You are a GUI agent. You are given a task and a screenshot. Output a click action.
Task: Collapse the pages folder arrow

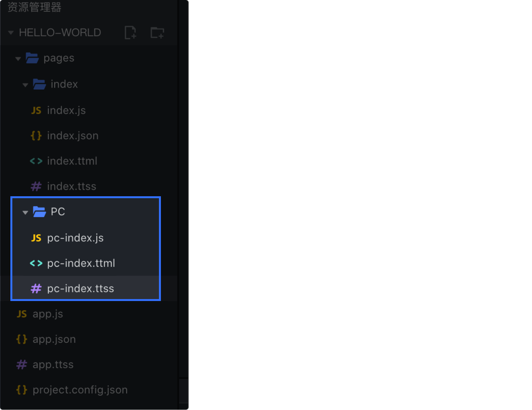[18, 59]
